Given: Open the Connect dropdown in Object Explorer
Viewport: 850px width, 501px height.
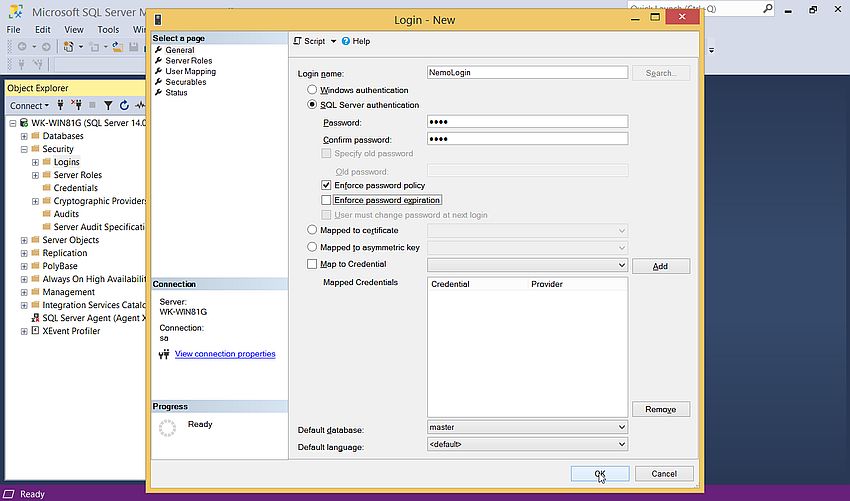Looking at the screenshot, I should [x=29, y=105].
